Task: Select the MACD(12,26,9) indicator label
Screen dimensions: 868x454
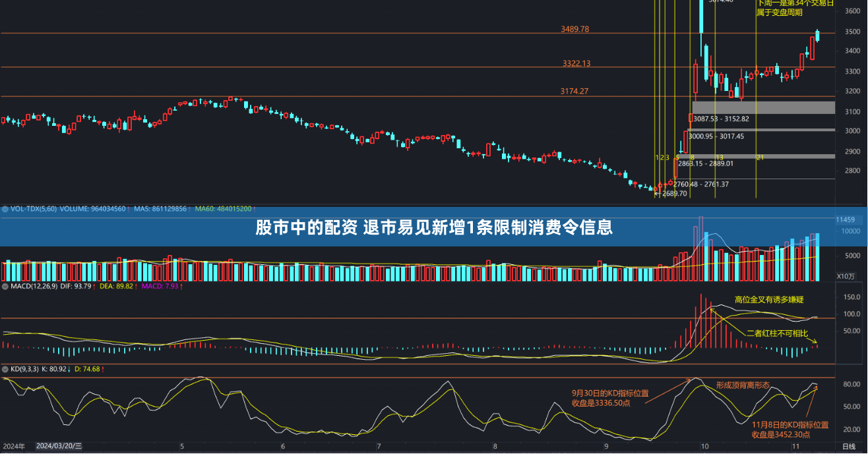Action: coord(33,287)
